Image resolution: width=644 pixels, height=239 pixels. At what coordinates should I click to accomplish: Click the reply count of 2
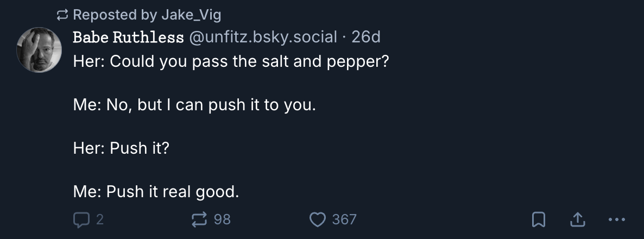tap(100, 219)
